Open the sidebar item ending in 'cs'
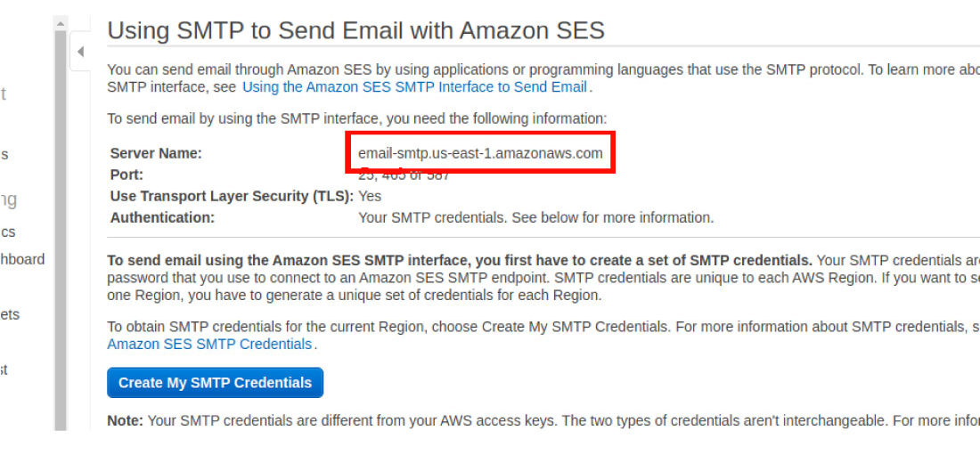This screenshot has height=455, width=980. 8,232
